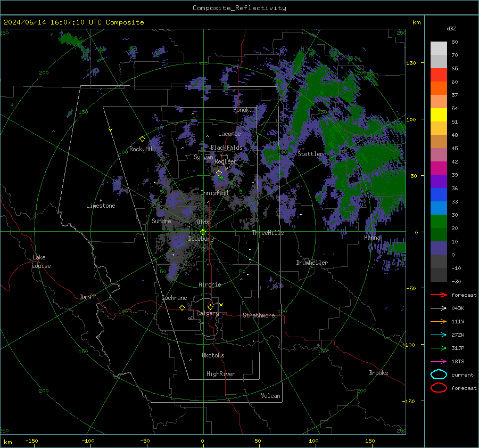Viewport: 479px width, 448px height.
Task: Click the RedDeer city label
Action: click(226, 161)
